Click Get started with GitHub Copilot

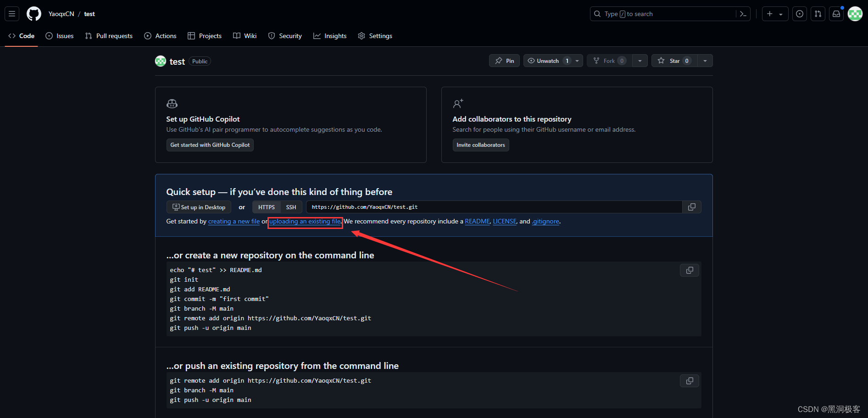210,145
